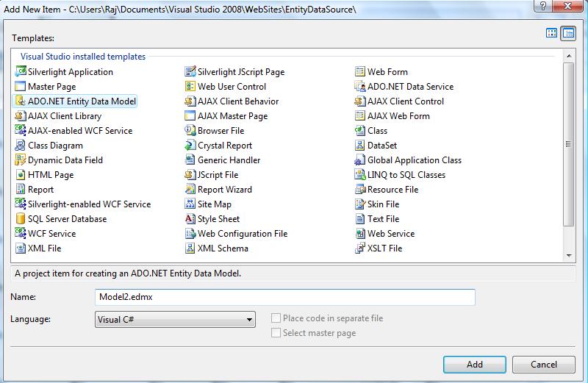Click the 'Visual Studio installed templates' header
The width and height of the screenshot is (588, 383).
(x=83, y=57)
